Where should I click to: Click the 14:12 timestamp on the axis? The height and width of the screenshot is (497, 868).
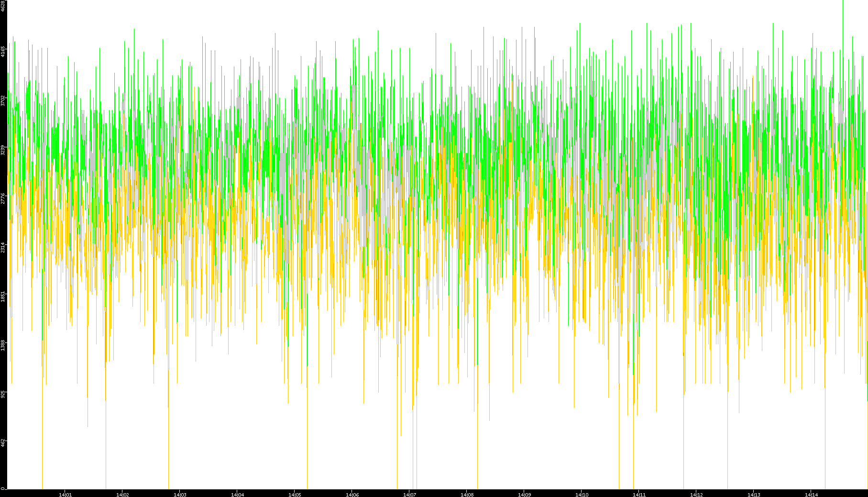pos(696,494)
